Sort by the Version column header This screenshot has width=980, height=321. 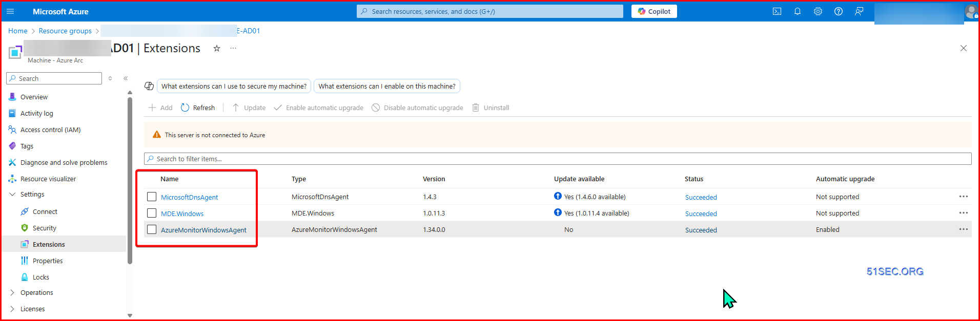434,179
